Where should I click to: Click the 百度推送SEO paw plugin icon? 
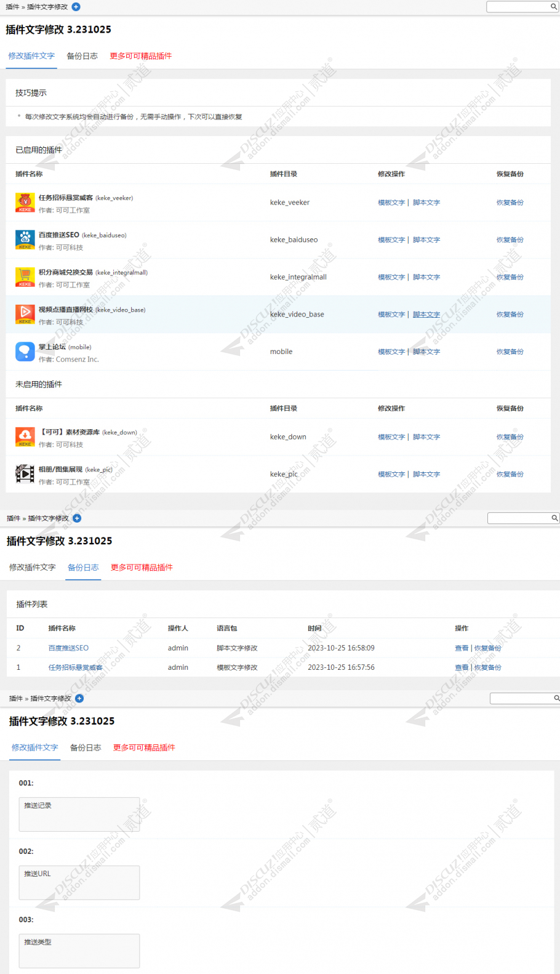(x=25, y=240)
